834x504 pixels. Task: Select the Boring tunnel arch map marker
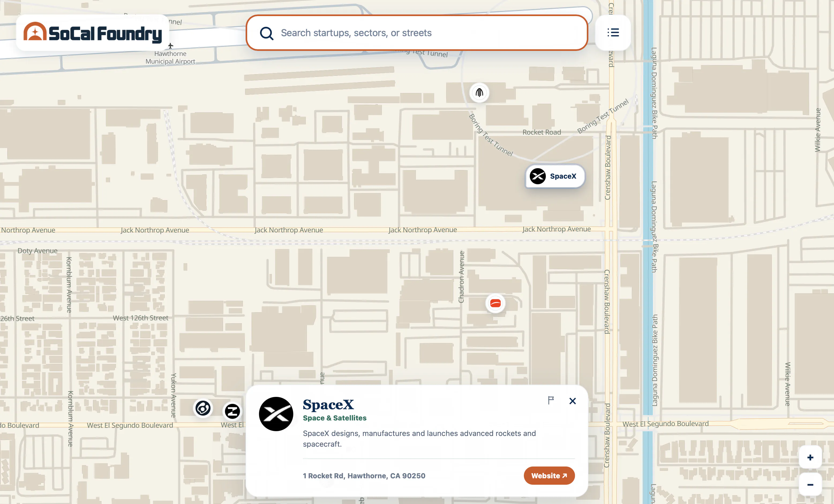click(x=479, y=92)
